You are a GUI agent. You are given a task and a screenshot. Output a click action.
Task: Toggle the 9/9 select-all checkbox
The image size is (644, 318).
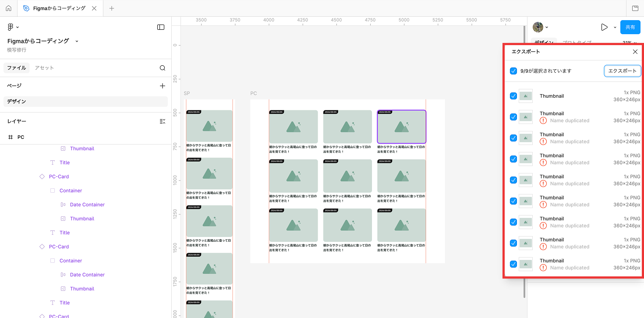click(513, 71)
